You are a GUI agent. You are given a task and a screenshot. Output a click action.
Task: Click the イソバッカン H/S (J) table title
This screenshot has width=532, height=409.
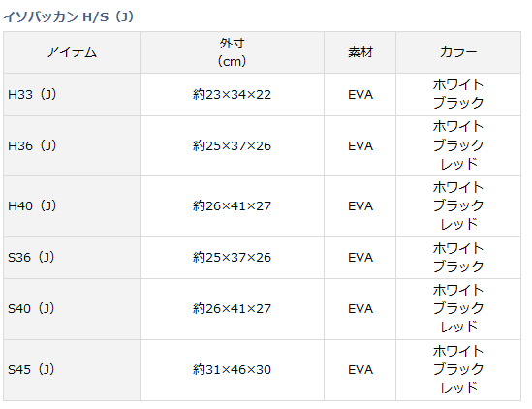[69, 16]
